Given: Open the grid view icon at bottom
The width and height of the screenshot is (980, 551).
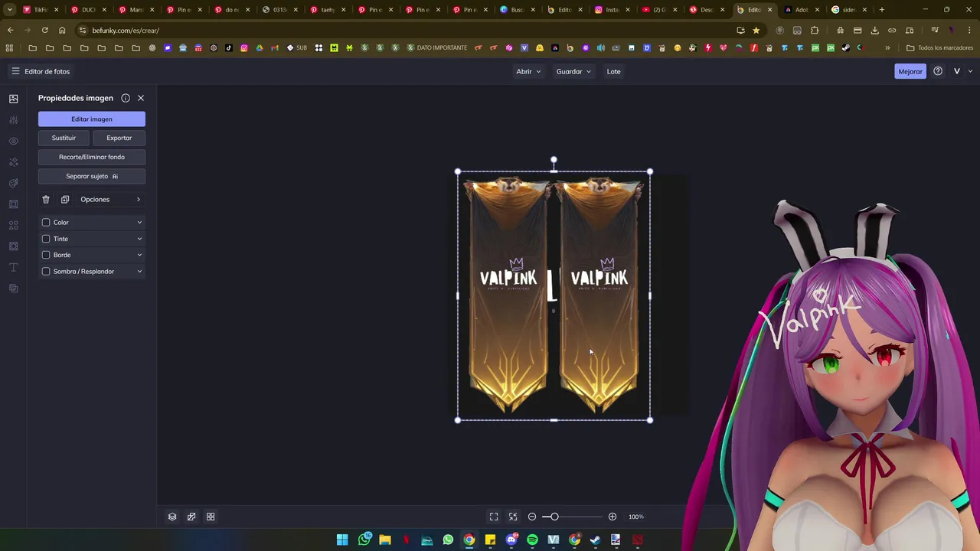Looking at the screenshot, I should [x=211, y=517].
